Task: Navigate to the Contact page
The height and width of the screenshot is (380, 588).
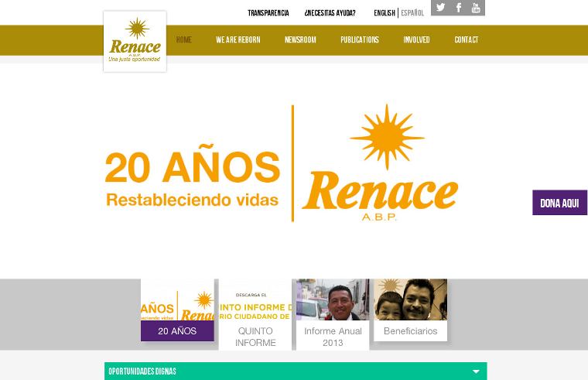Action: pos(466,40)
